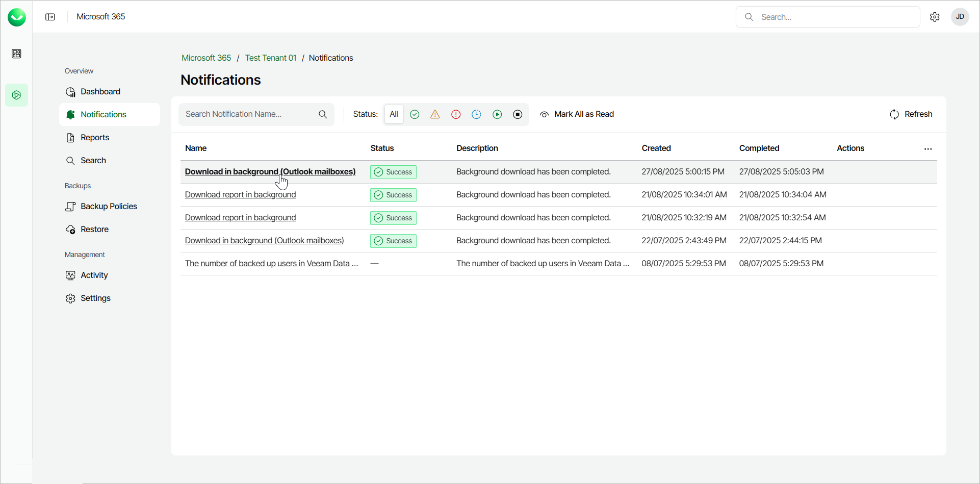Click the Status column header

coord(382,148)
